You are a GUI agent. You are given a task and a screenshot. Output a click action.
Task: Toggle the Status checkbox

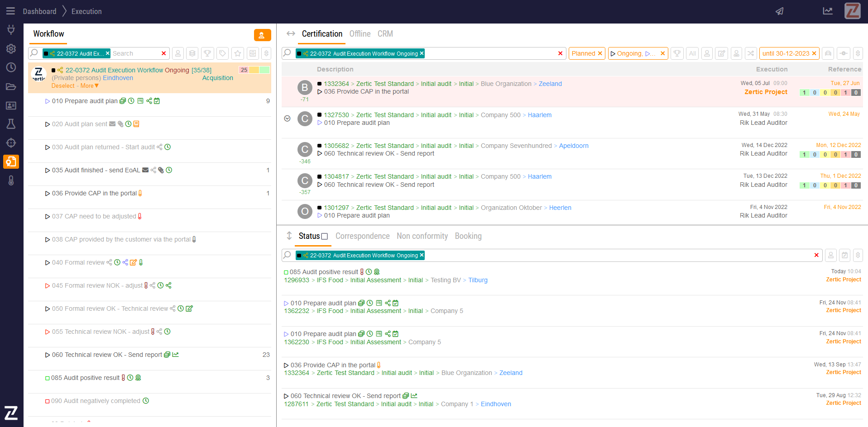tap(324, 236)
